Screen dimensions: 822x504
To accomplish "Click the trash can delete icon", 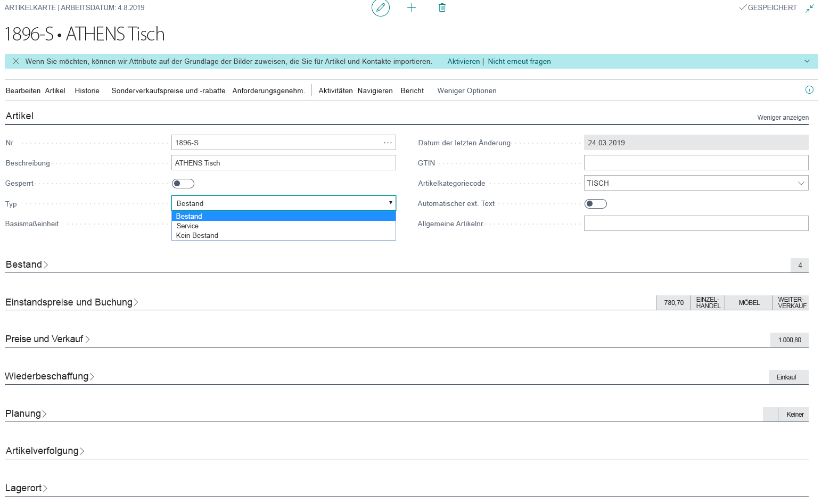I will [x=442, y=7].
